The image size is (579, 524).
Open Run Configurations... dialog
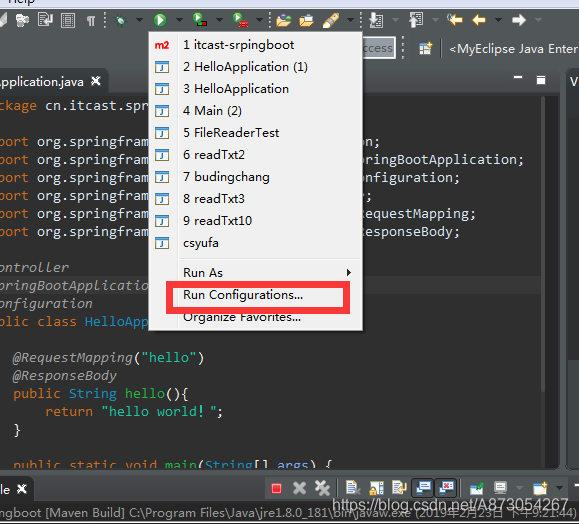tap(255, 295)
